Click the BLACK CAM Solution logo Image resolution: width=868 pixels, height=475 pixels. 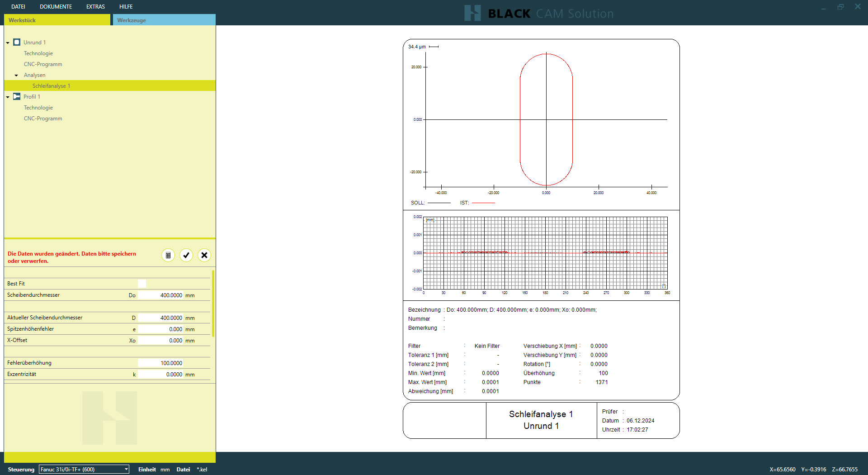[x=539, y=13]
